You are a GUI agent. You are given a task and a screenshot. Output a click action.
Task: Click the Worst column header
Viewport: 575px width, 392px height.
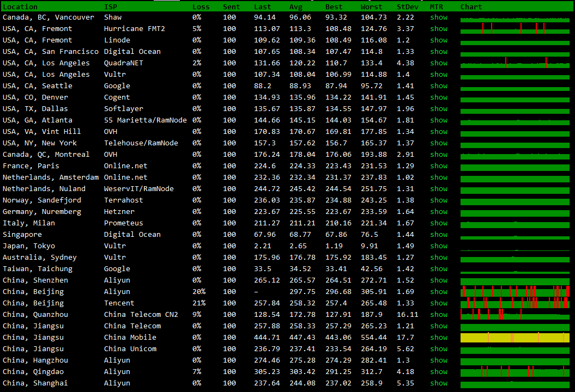click(372, 7)
